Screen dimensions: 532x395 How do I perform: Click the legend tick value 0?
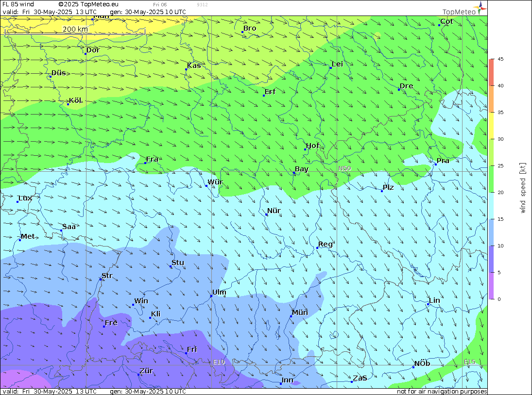point(499,299)
